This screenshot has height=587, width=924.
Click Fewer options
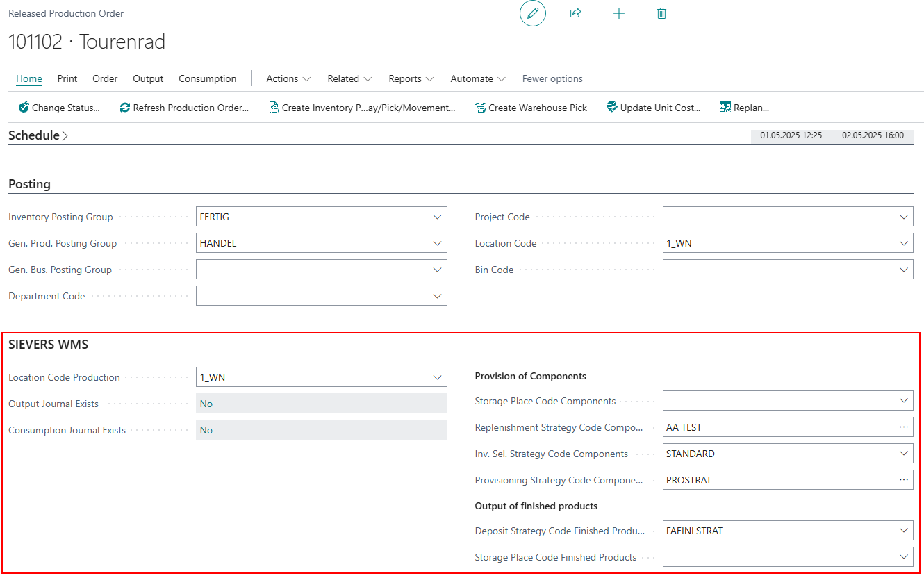[x=552, y=78]
